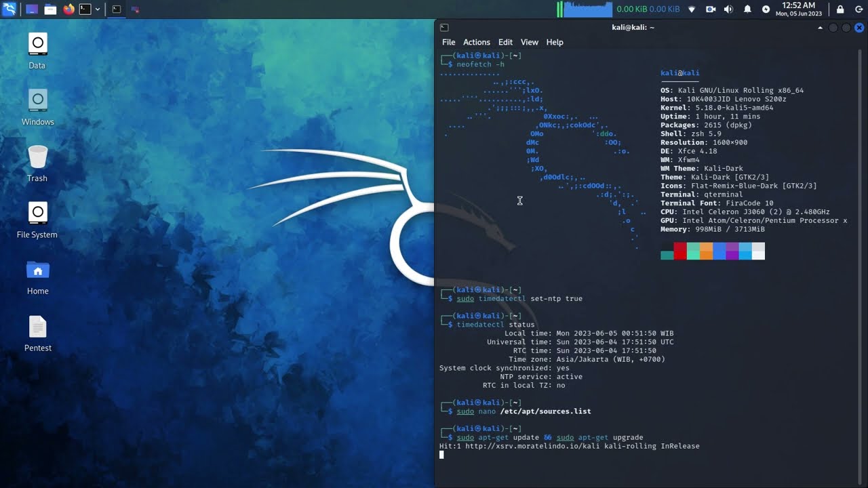Click the xsrv.moratelindo.io repository URL line

point(570,446)
